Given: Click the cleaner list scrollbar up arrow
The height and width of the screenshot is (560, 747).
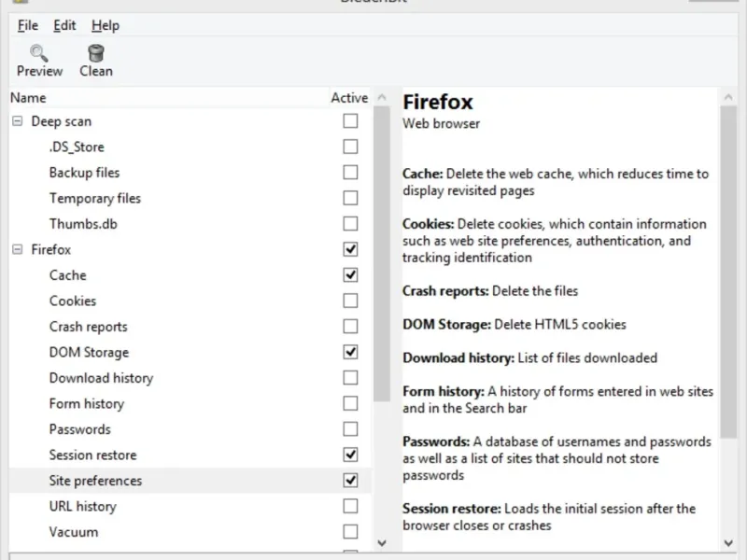Looking at the screenshot, I should [382, 97].
